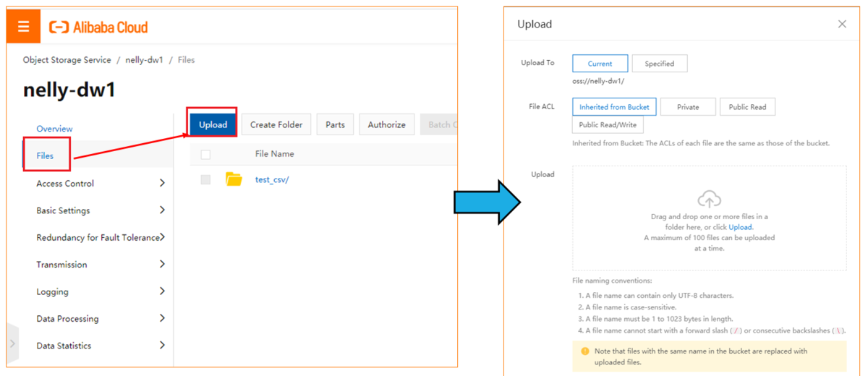The width and height of the screenshot is (868, 376).
Task: Click the warning info icon in the note
Action: 585,351
